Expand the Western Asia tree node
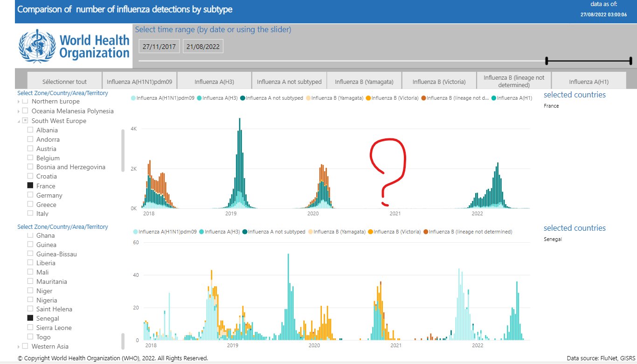This screenshot has height=364, width=637. (x=19, y=346)
